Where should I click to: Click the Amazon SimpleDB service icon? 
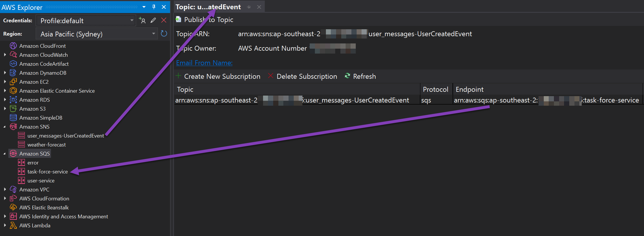[13, 118]
